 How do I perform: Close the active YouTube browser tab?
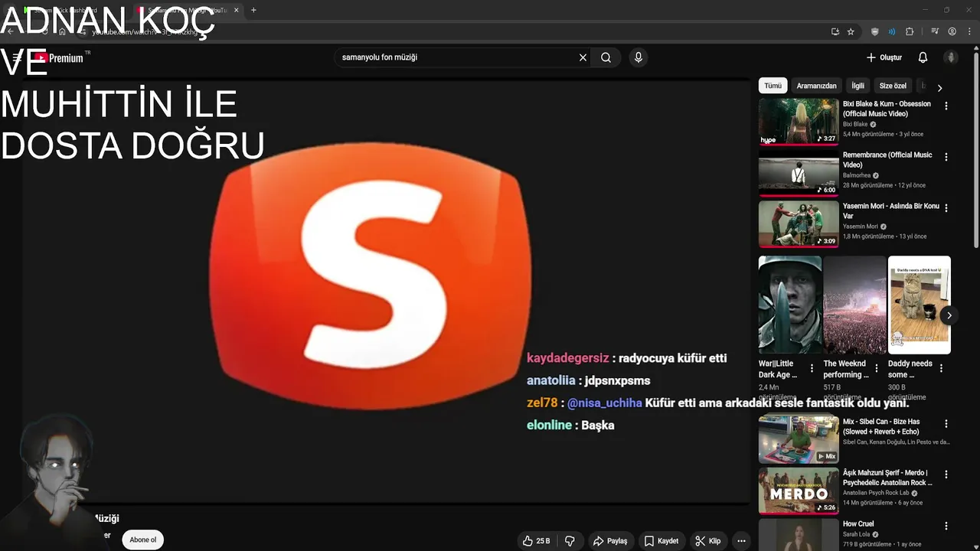tap(237, 10)
